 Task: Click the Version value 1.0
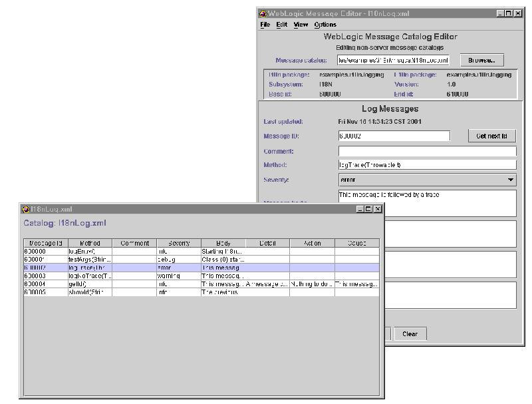452,85
